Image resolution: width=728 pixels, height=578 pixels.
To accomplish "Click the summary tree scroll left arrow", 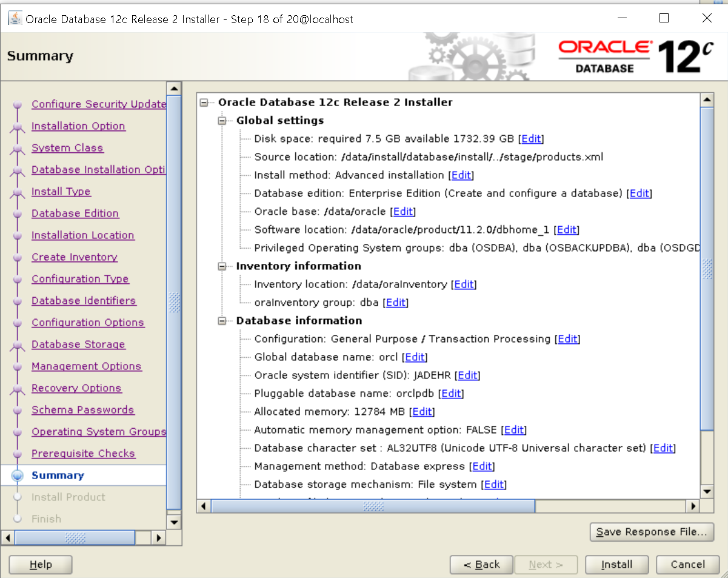I will (x=204, y=506).
